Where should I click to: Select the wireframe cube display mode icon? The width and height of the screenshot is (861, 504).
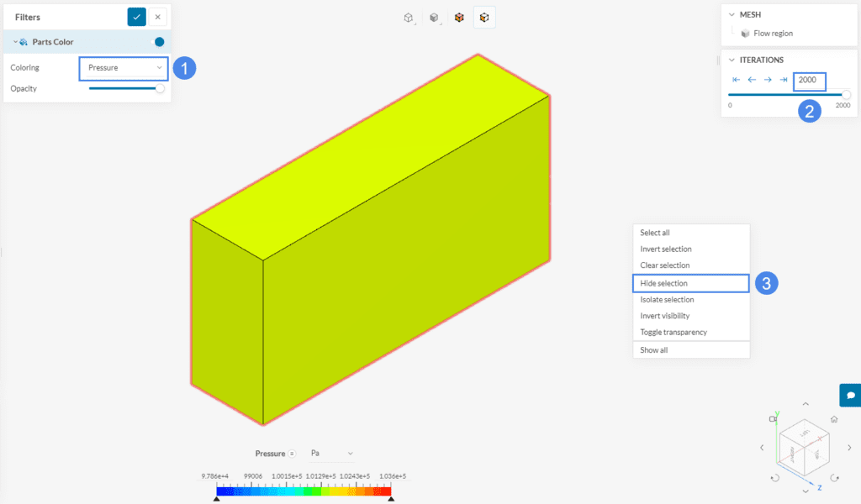click(x=409, y=17)
